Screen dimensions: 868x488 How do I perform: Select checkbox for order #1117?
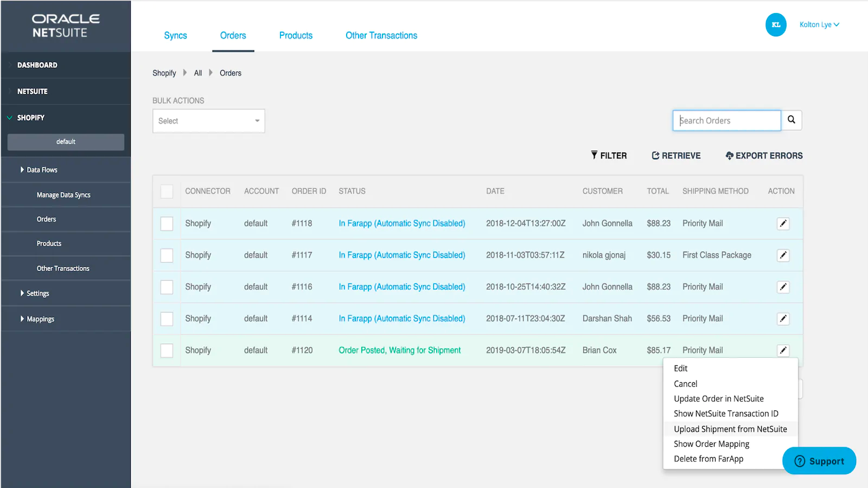(167, 255)
